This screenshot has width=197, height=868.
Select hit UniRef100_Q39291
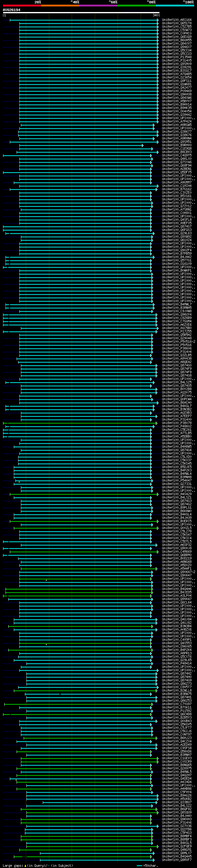pos(176,67)
